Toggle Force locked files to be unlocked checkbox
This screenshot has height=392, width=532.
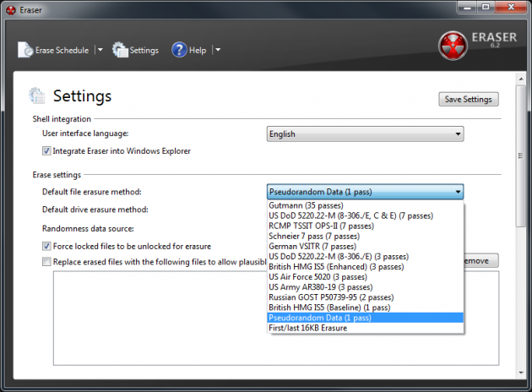pos(46,246)
